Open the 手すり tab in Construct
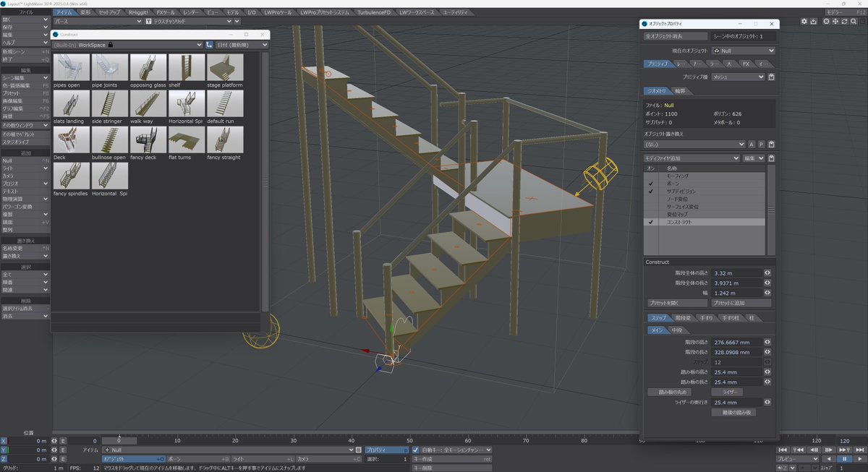 point(707,318)
